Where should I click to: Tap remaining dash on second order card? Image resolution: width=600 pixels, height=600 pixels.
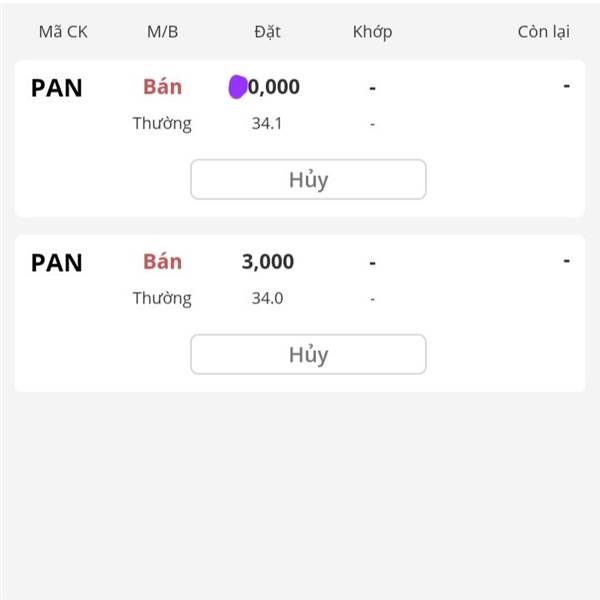[x=566, y=261]
